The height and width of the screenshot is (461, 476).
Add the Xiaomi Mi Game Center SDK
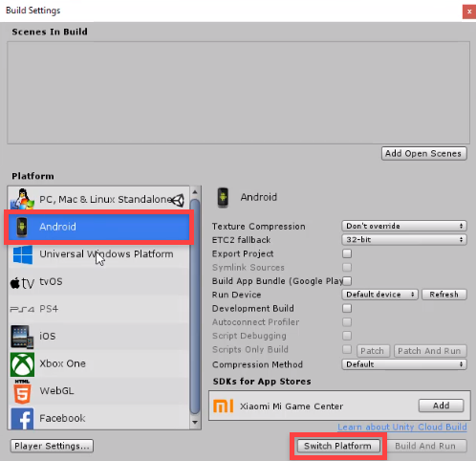pos(441,406)
